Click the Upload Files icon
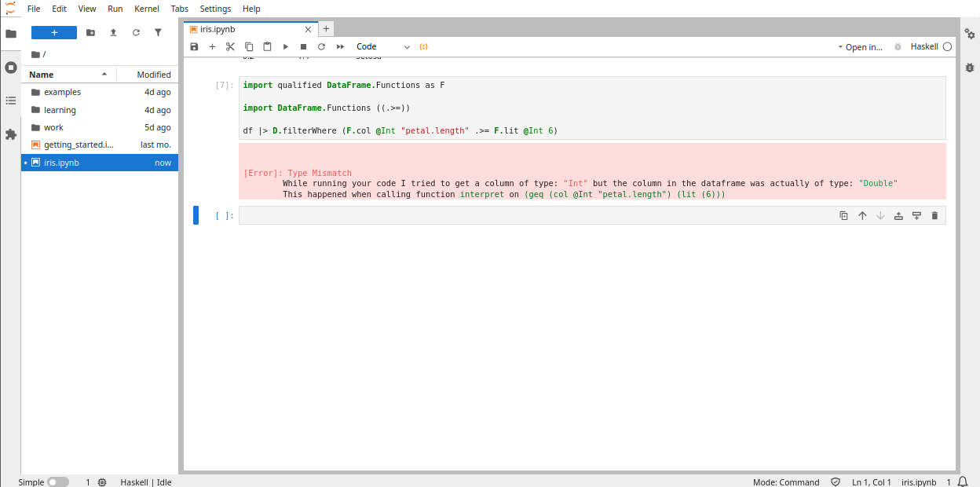This screenshot has width=980, height=487. pyautogui.click(x=113, y=32)
